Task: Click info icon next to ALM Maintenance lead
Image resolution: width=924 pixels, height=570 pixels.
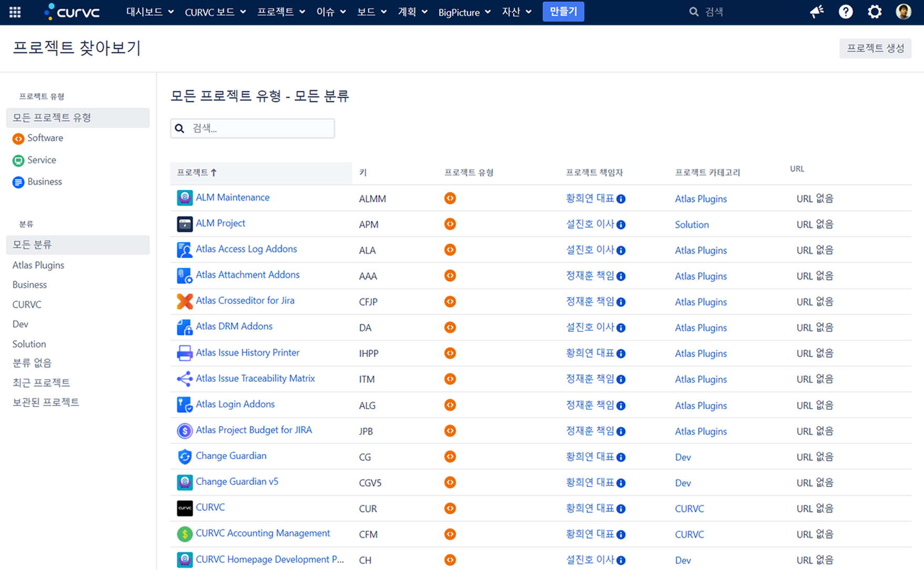Action: (x=621, y=199)
